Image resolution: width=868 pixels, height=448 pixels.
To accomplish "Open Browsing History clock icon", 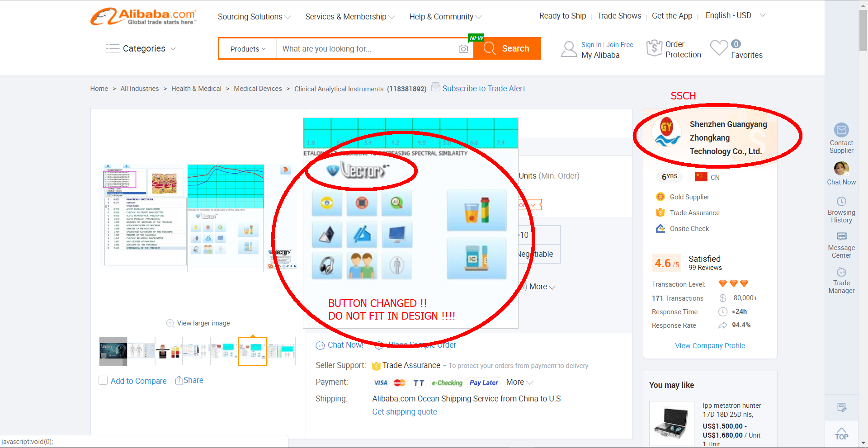I will [x=841, y=202].
